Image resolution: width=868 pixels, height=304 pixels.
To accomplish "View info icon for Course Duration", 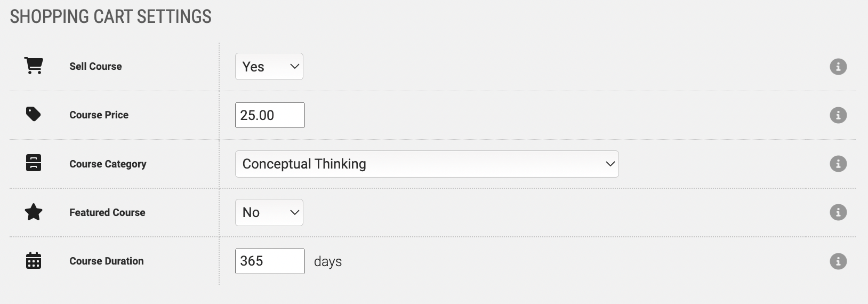I will (838, 261).
